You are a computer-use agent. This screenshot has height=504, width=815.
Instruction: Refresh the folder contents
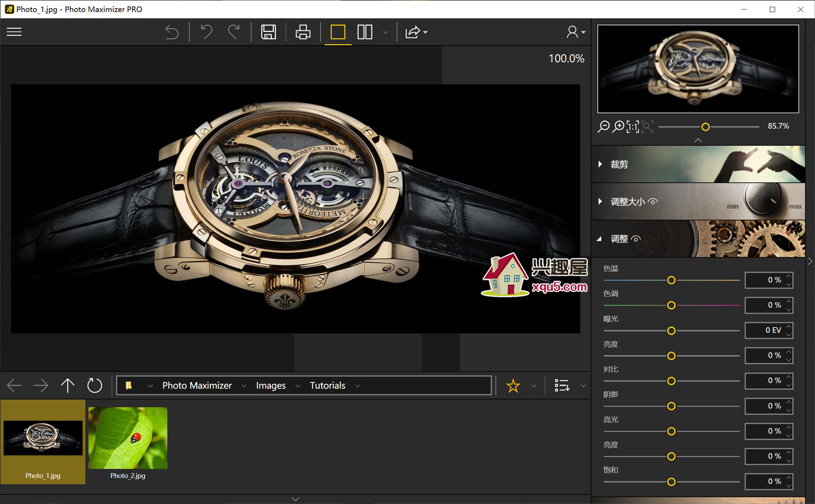(95, 386)
